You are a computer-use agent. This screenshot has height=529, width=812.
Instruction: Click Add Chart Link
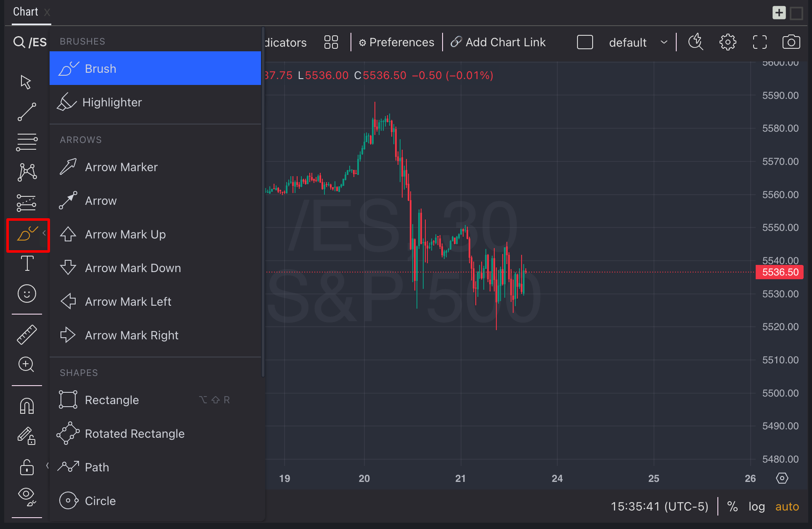click(498, 42)
